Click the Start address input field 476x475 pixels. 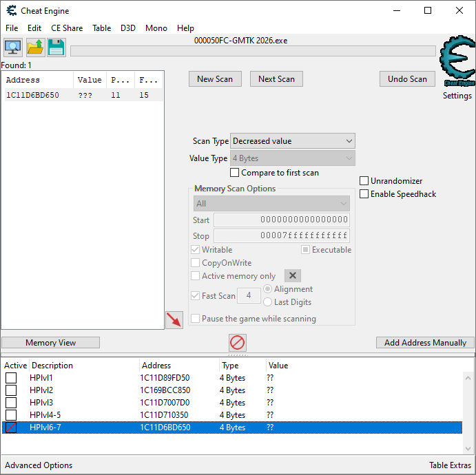click(282, 220)
